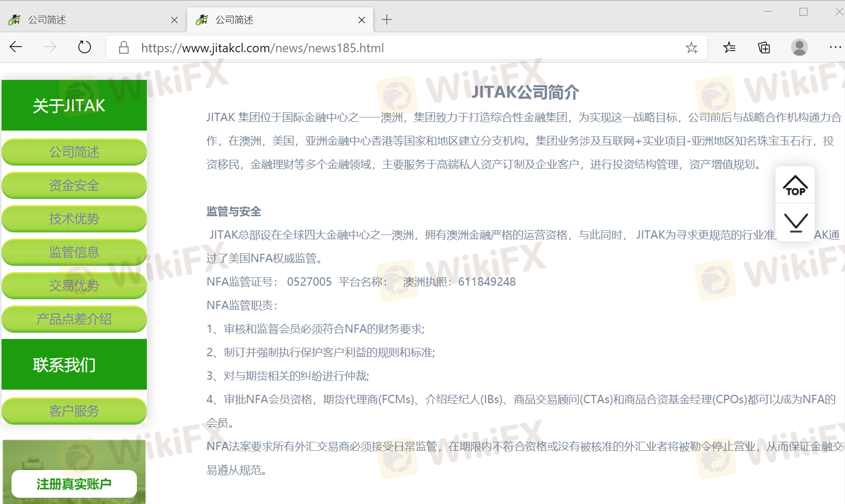This screenshot has height=504, width=845.
Task: Open browser settings ellipsis menu
Action: click(835, 48)
